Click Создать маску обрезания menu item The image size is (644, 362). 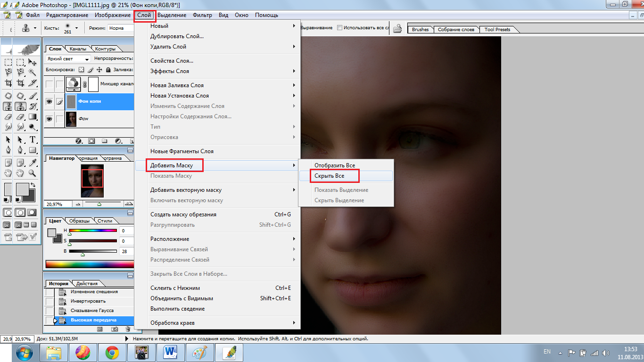217,214
